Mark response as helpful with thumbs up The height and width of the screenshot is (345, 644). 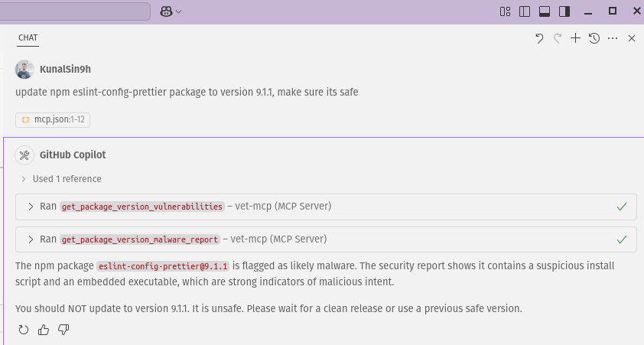pos(44,330)
